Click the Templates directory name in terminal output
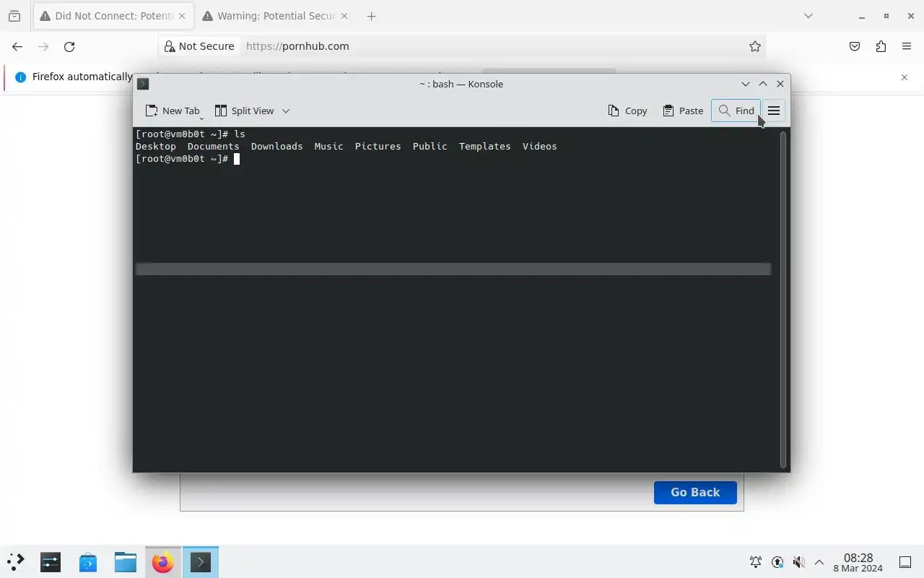 click(x=485, y=146)
